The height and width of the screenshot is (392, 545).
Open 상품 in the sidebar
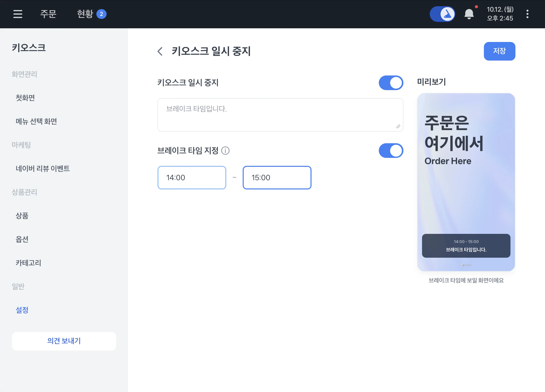[x=22, y=216]
